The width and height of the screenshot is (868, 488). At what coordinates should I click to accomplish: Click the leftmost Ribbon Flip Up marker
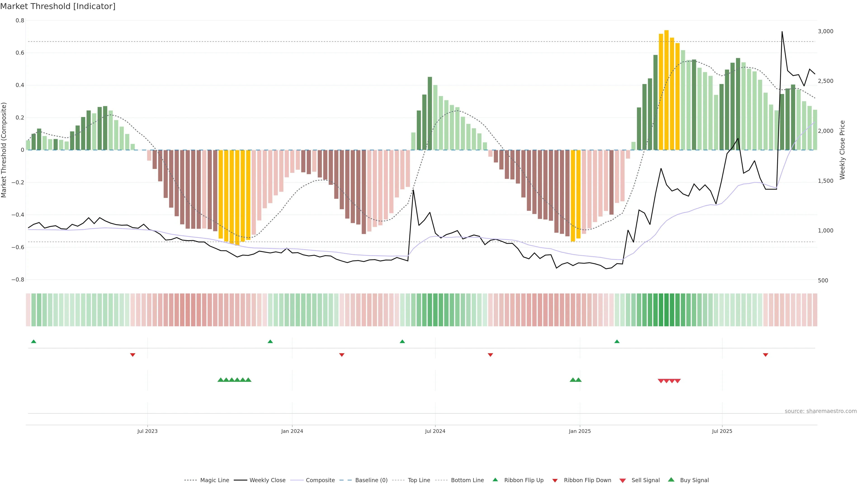click(x=33, y=342)
